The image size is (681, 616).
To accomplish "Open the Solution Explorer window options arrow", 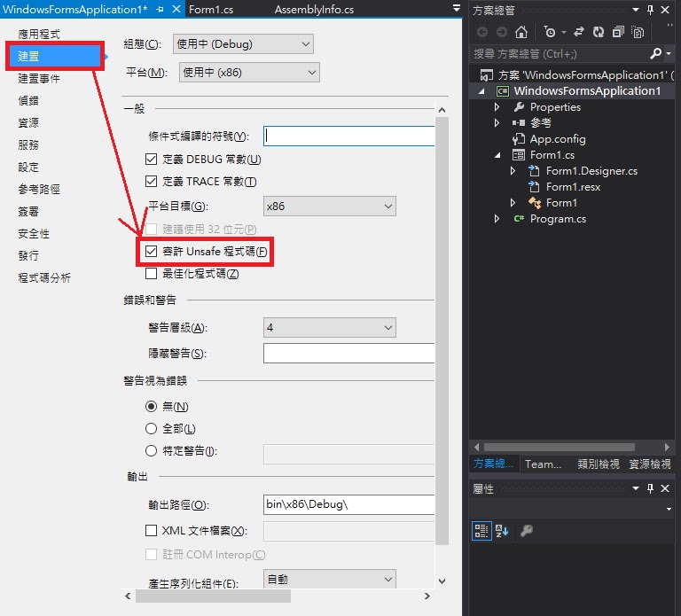I will (x=636, y=10).
